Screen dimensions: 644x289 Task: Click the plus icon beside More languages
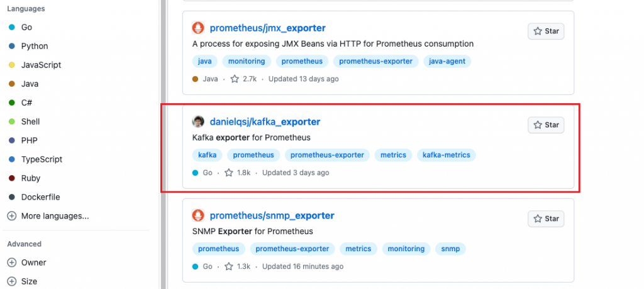(x=12, y=216)
